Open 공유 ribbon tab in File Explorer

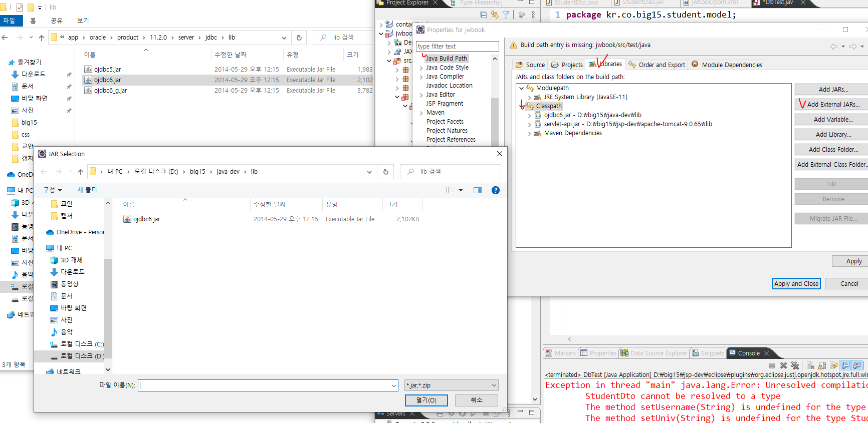coord(57,21)
